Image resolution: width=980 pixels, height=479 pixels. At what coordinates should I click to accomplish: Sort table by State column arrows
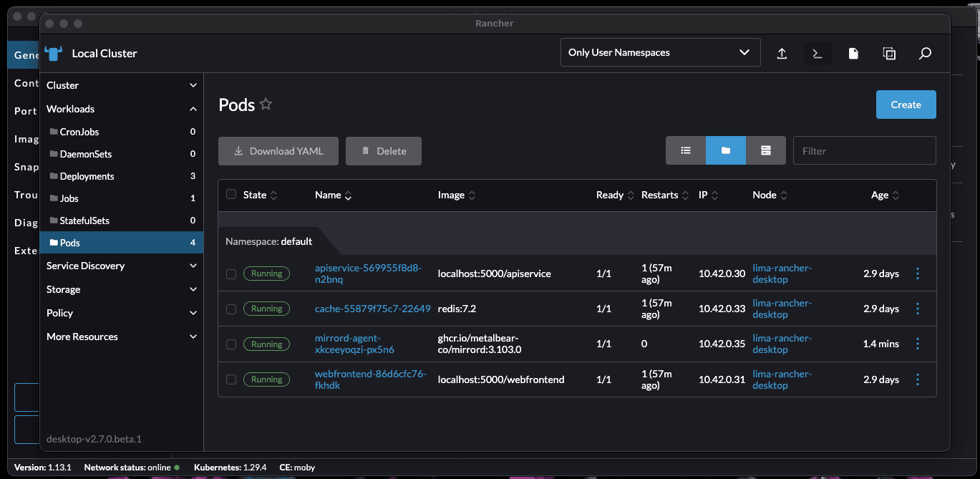pyautogui.click(x=273, y=195)
